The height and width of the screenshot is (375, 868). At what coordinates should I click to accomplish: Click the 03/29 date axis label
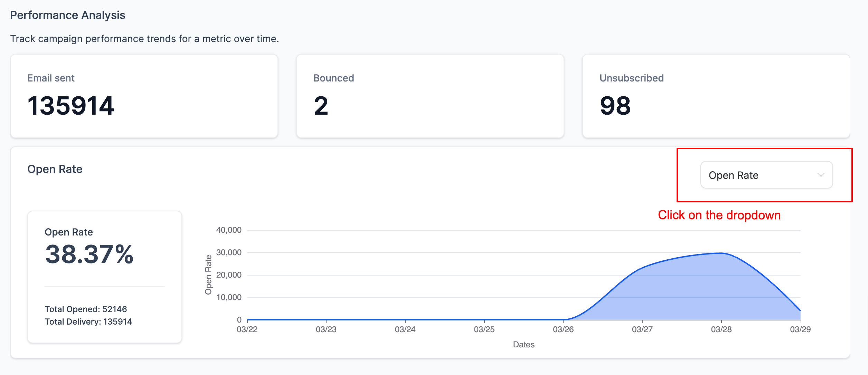pos(800,329)
